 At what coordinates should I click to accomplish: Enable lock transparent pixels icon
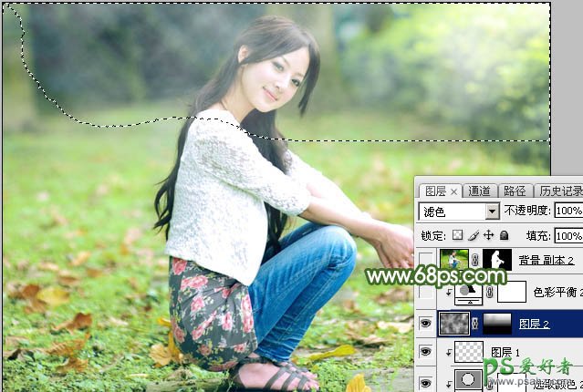point(460,235)
